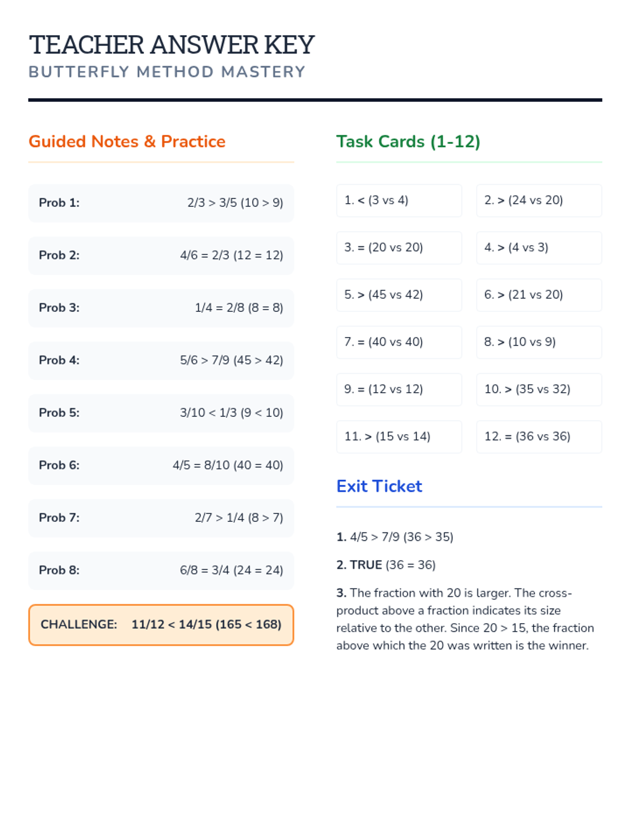Select task card 12 (36 vs 36)

pos(539,436)
